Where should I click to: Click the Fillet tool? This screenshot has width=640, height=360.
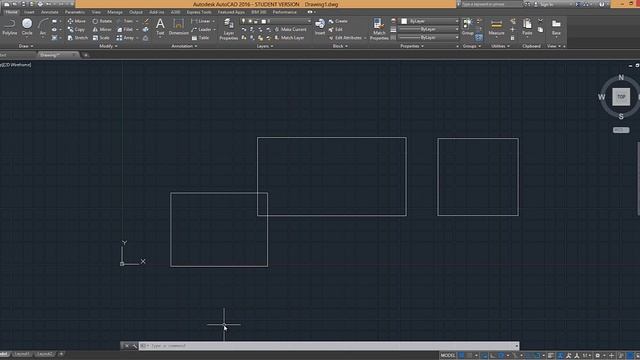125,29
